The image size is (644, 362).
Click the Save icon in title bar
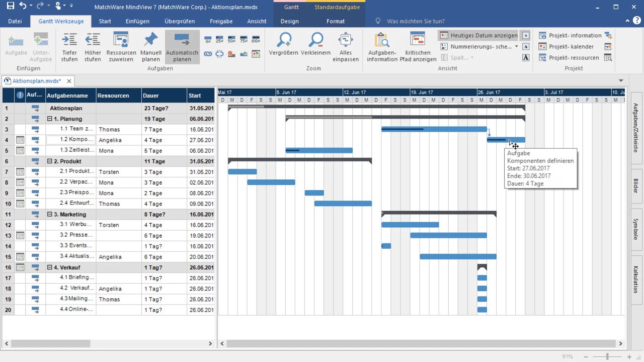pyautogui.click(x=11, y=7)
